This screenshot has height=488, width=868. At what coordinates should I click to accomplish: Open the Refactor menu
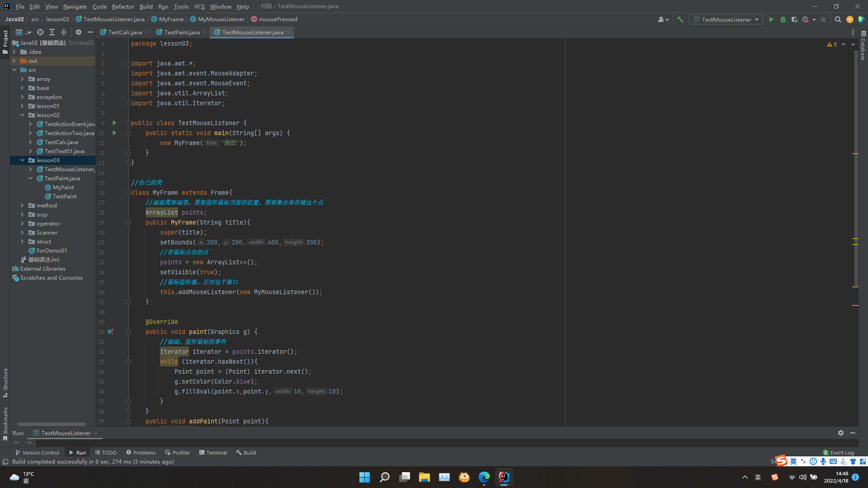coord(123,6)
